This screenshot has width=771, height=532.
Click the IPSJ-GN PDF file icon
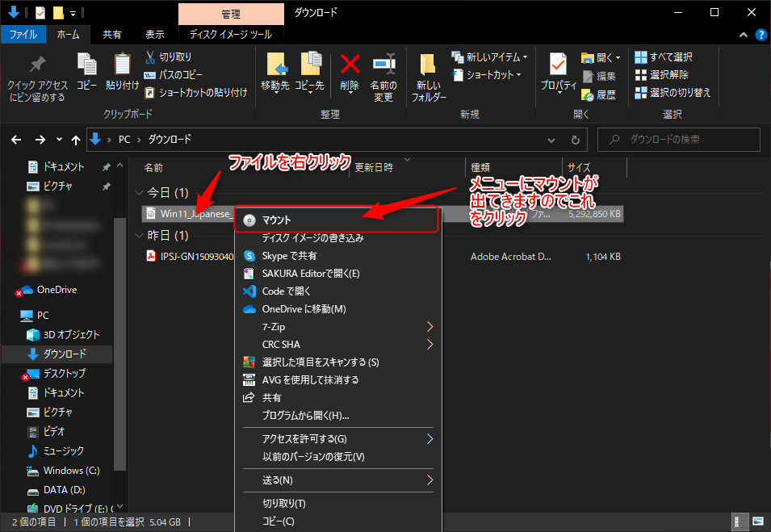(151, 256)
